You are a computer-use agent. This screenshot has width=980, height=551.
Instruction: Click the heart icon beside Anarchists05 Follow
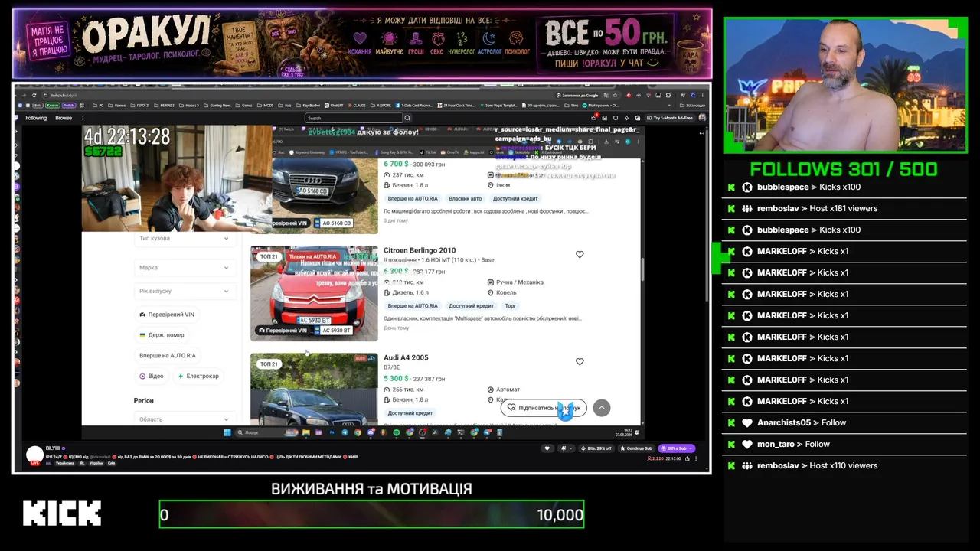coord(747,422)
